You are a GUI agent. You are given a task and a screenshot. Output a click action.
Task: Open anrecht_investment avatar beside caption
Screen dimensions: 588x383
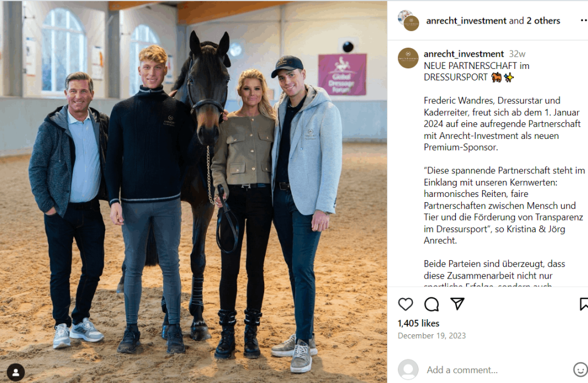pyautogui.click(x=408, y=58)
